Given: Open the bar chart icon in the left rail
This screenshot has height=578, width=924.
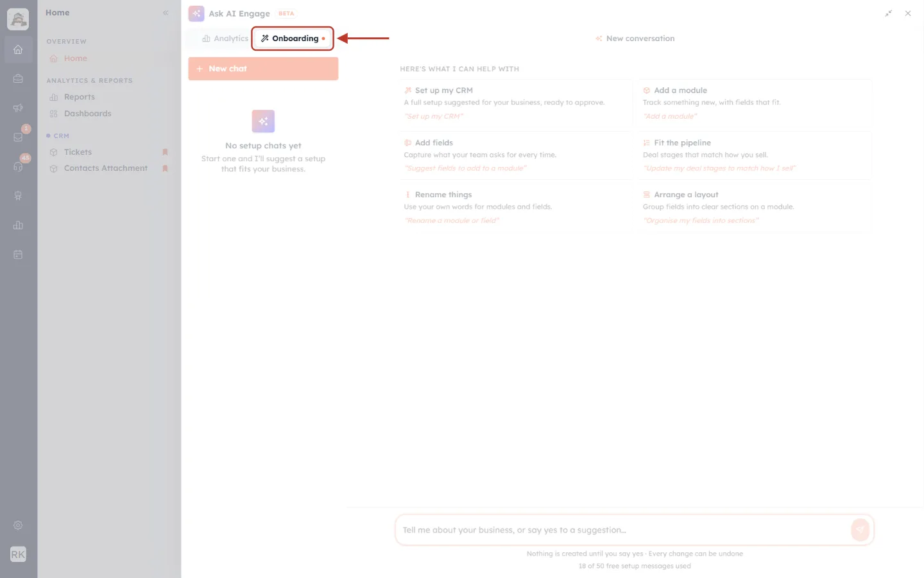Looking at the screenshot, I should pos(18,225).
